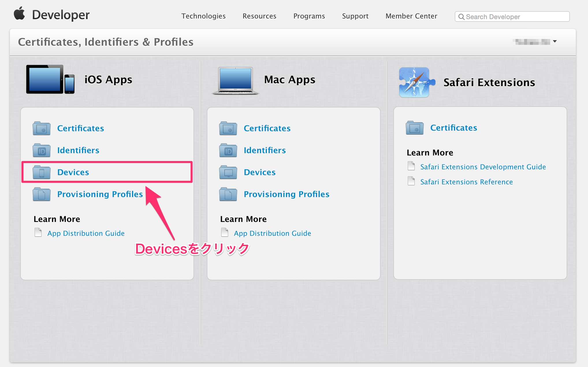Go to Member Center
This screenshot has height=367, width=588.
(x=411, y=16)
